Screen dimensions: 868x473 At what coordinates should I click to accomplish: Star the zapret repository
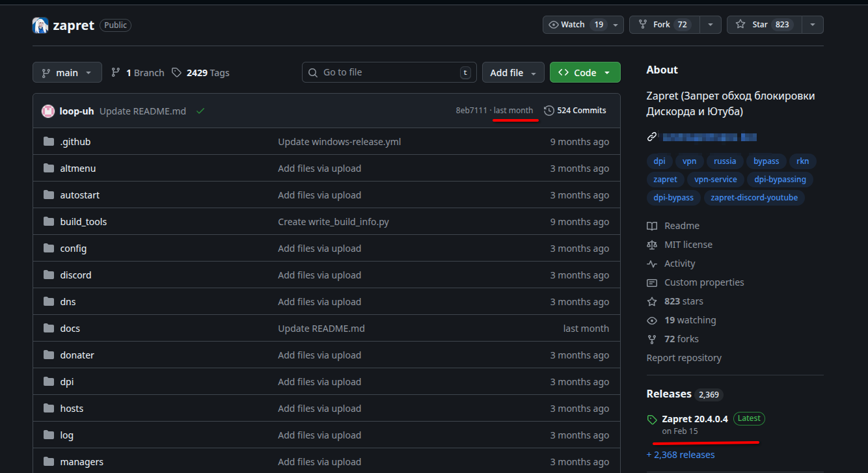(765, 25)
